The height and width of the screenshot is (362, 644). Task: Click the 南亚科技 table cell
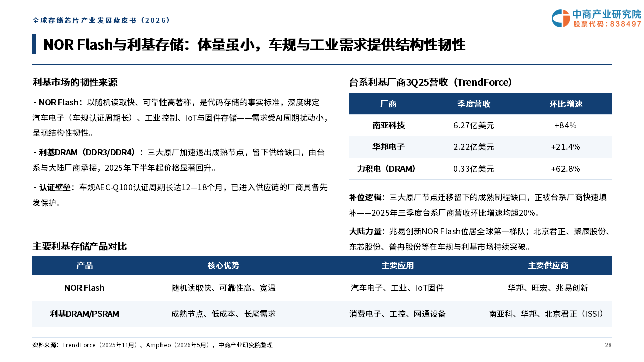click(388, 125)
